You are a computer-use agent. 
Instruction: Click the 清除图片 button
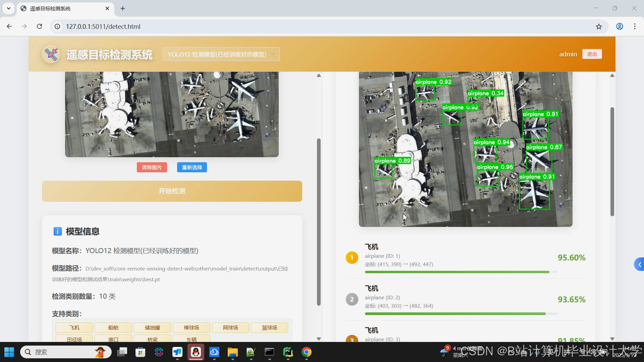pyautogui.click(x=152, y=167)
